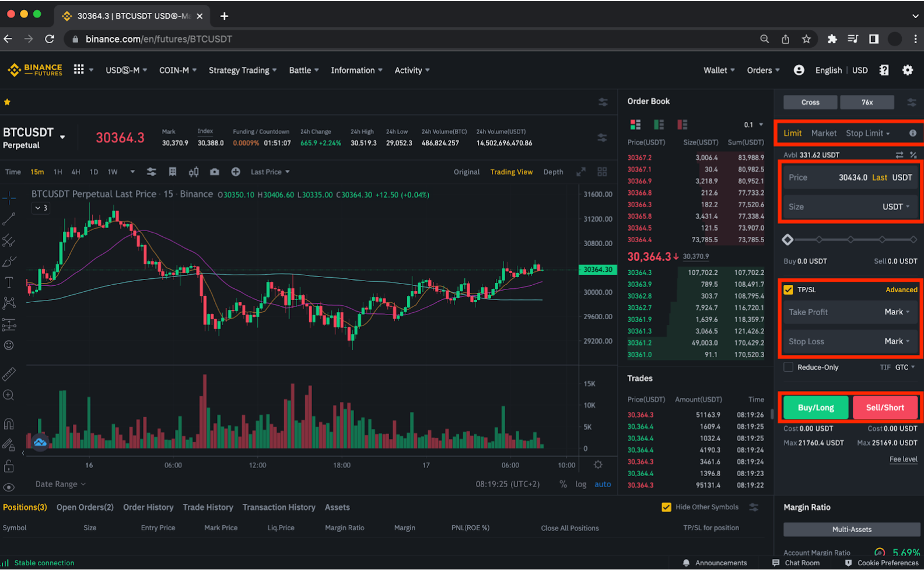Switch chart to Depth view
924x573 pixels.
(x=553, y=172)
